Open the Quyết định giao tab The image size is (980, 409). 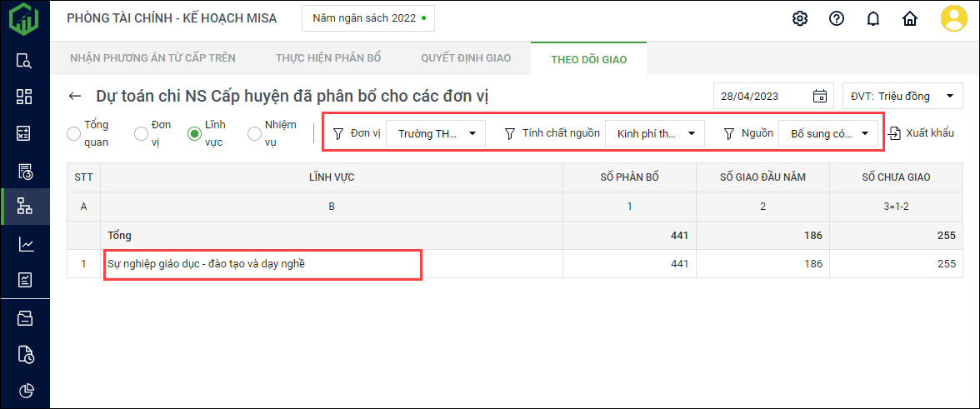[x=466, y=58]
